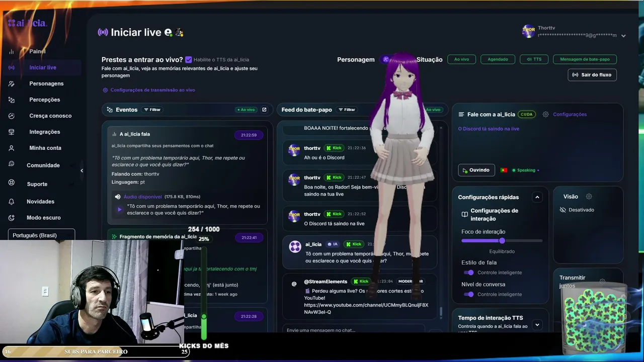This screenshot has width=644, height=362.
Task: Adjust the Foco de interação slider handle
Action: tap(502, 241)
